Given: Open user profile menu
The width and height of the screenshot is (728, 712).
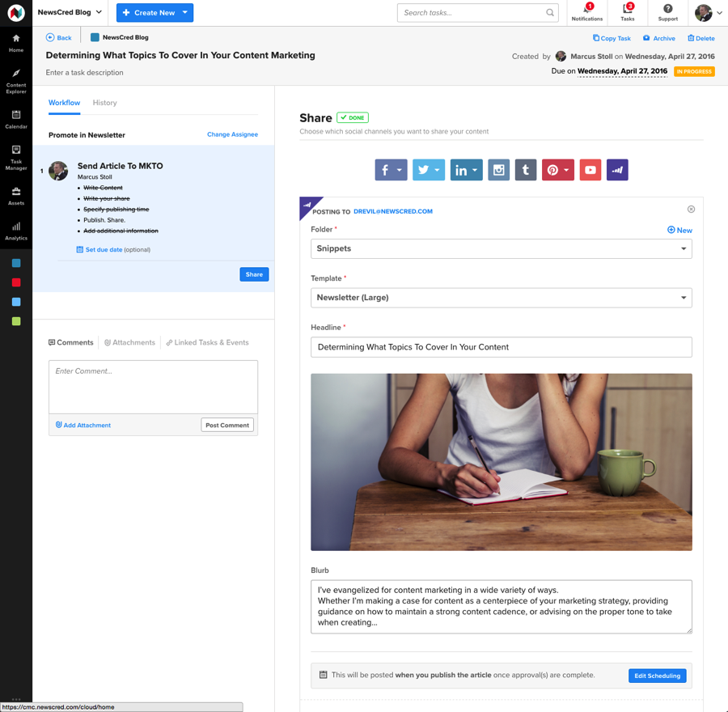Looking at the screenshot, I should click(x=709, y=12).
